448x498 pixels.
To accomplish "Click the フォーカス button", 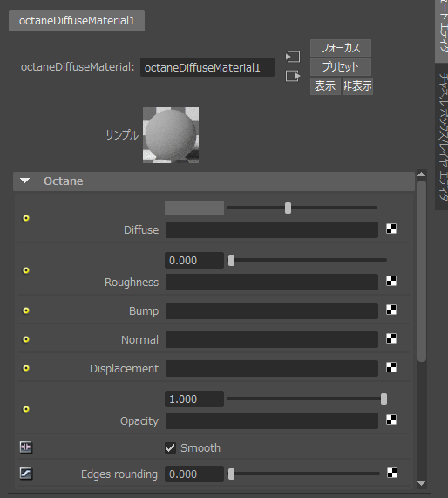I will (x=341, y=48).
